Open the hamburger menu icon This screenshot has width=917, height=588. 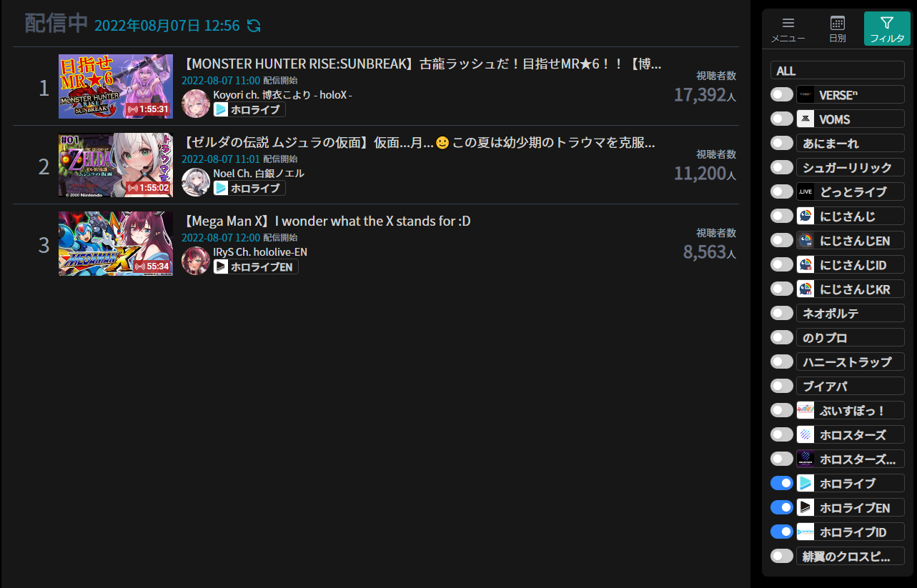(788, 23)
